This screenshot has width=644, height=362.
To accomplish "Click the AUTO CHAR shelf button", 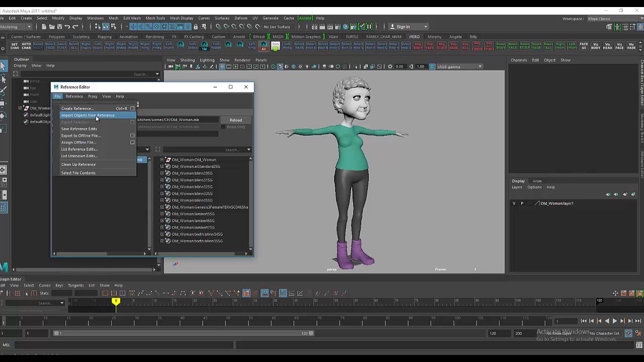I will point(26,46).
